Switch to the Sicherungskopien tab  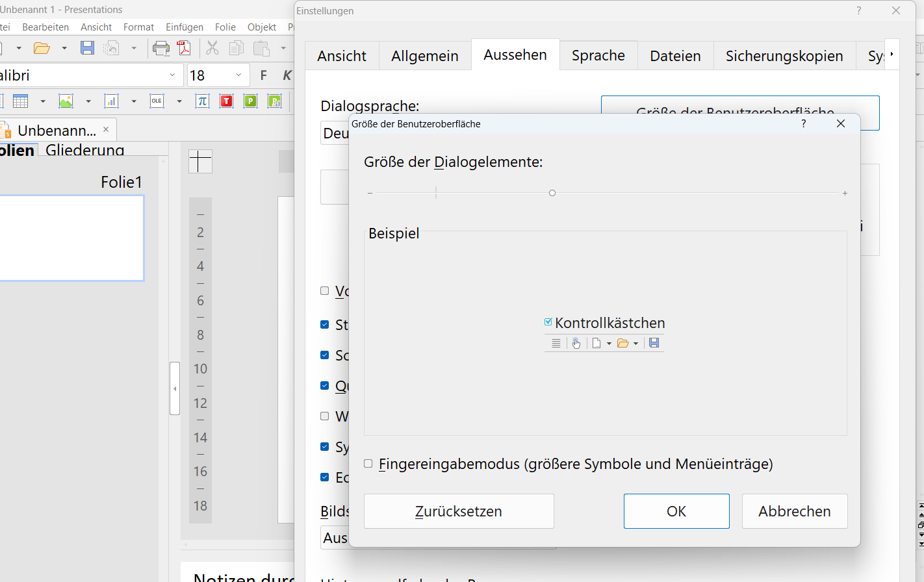pyautogui.click(x=784, y=56)
